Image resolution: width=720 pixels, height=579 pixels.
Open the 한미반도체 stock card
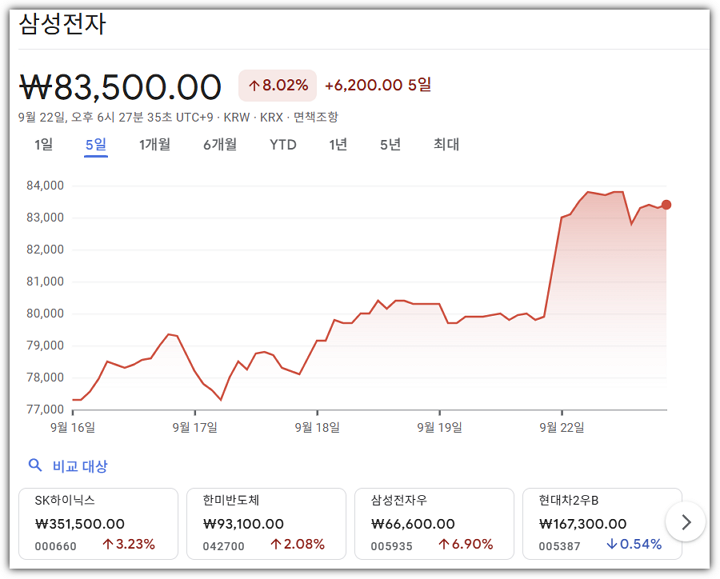click(266, 524)
